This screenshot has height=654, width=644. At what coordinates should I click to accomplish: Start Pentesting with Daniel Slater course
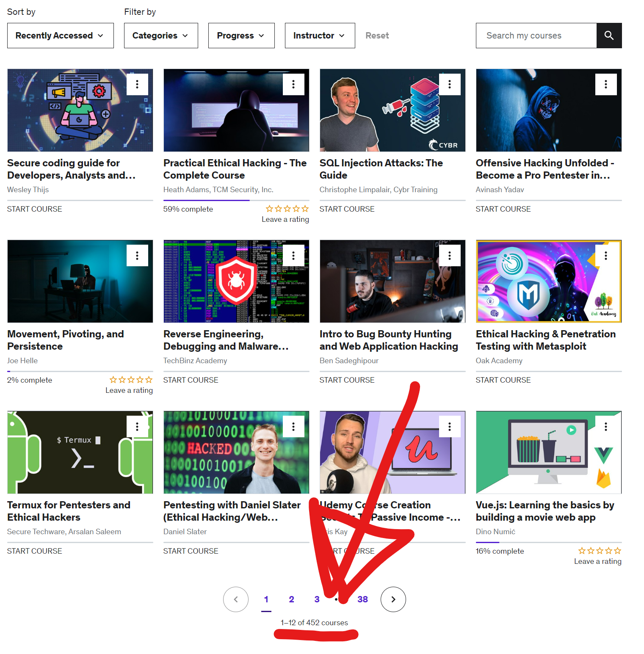pos(191,551)
